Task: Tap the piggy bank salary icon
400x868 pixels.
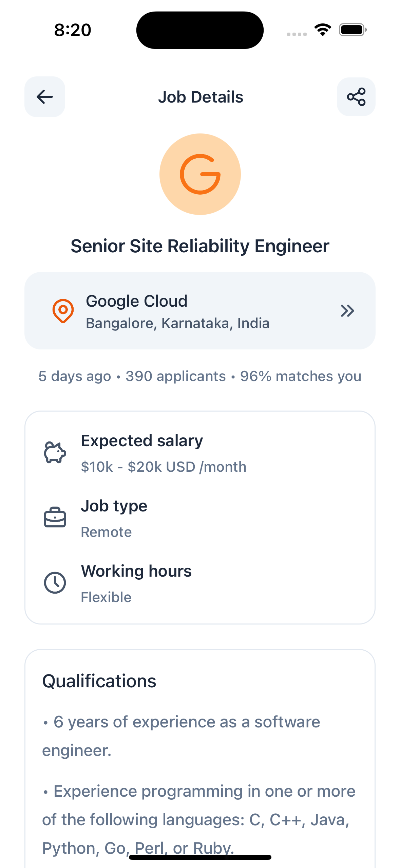Action: [55, 453]
